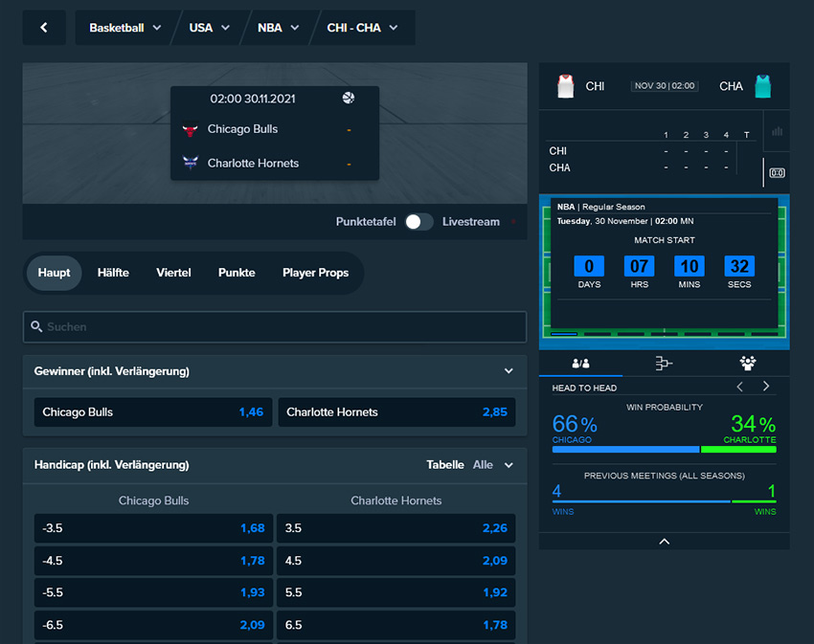Collapse Gewinner (inkl. Verlängerung) section
This screenshot has width=814, height=644.
pyautogui.click(x=509, y=371)
